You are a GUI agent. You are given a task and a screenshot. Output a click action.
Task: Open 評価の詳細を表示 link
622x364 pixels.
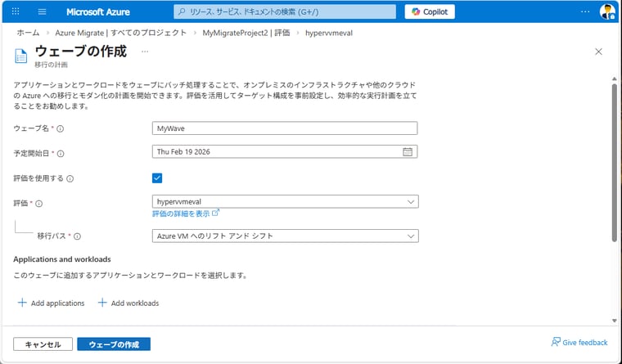tap(186, 213)
